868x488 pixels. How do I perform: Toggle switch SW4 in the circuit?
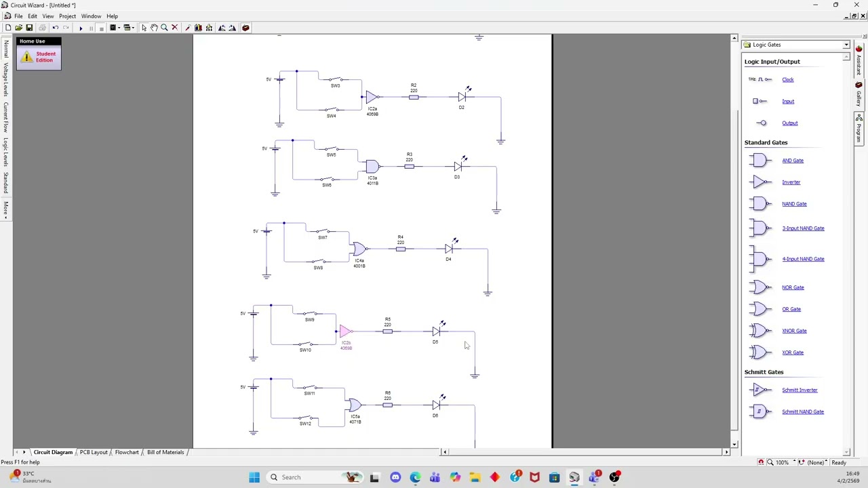(331, 109)
